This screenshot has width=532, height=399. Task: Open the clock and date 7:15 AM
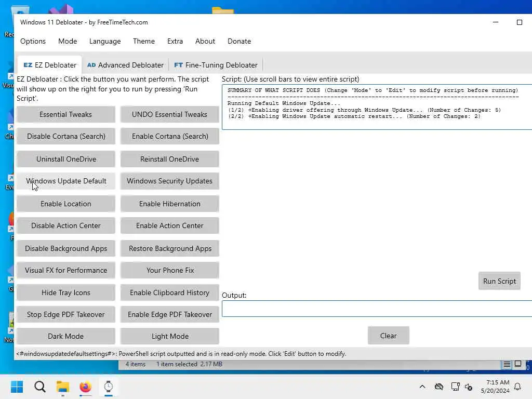tap(495, 387)
